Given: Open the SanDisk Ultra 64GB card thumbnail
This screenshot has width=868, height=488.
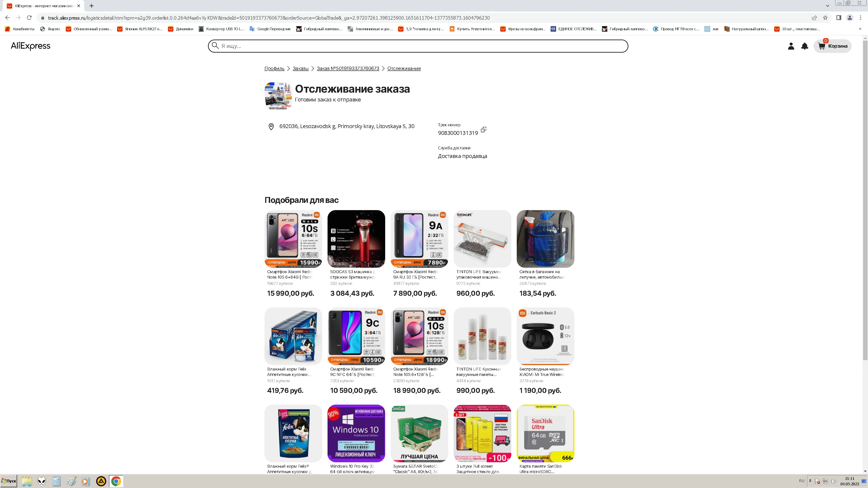Looking at the screenshot, I should (x=545, y=434).
